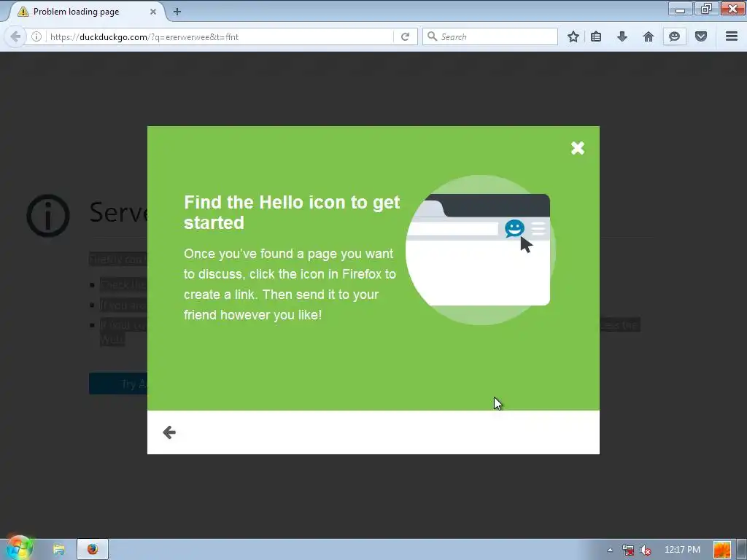Click the duckduckgo URL address field
747x560 pixels.
(x=219, y=36)
